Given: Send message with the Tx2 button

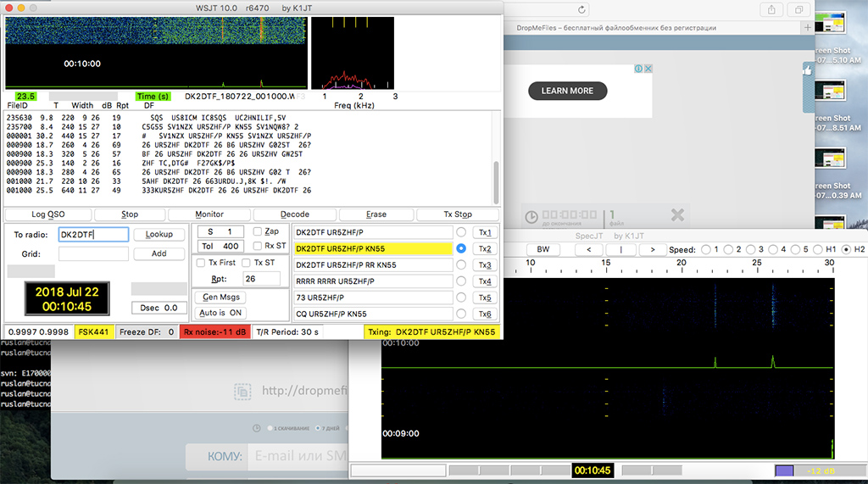Looking at the screenshot, I should pos(485,248).
